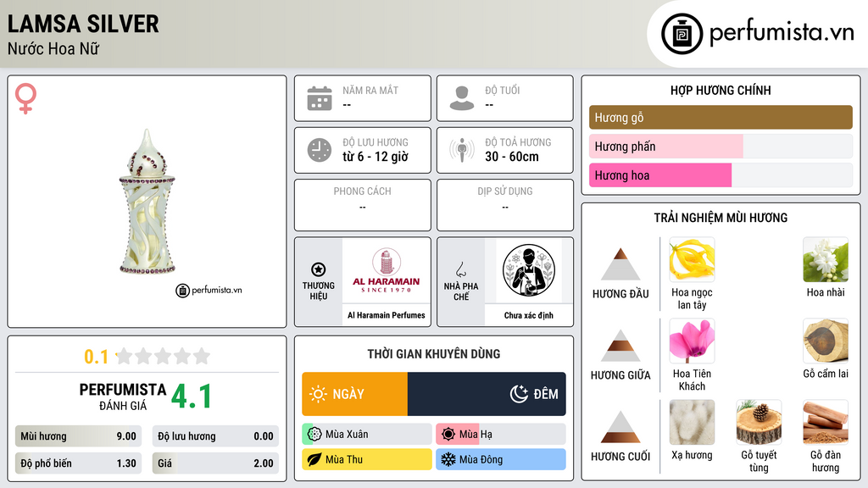Image resolution: width=868 pixels, height=488 pixels.
Task: Click the Hợp Hương Chính heading
Action: pos(721,90)
